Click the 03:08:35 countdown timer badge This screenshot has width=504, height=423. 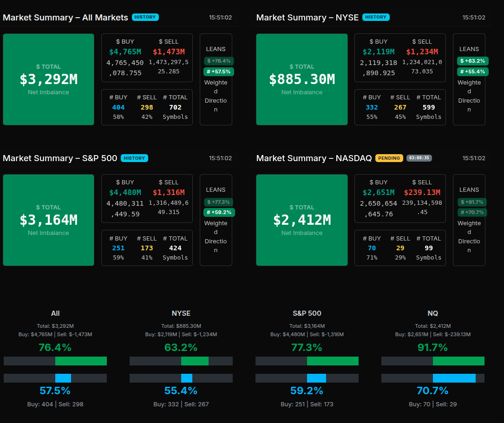click(x=419, y=158)
